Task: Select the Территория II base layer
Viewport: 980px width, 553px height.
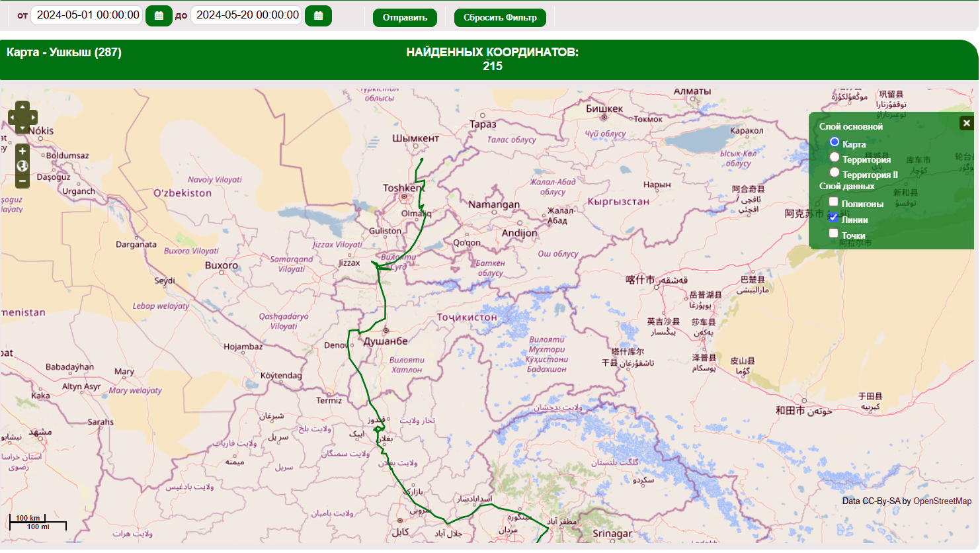Action: coord(835,172)
